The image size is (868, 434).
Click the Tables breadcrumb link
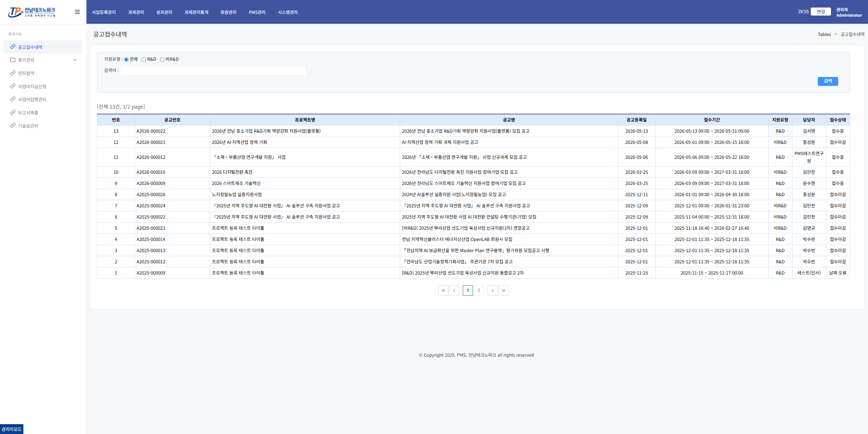click(824, 34)
